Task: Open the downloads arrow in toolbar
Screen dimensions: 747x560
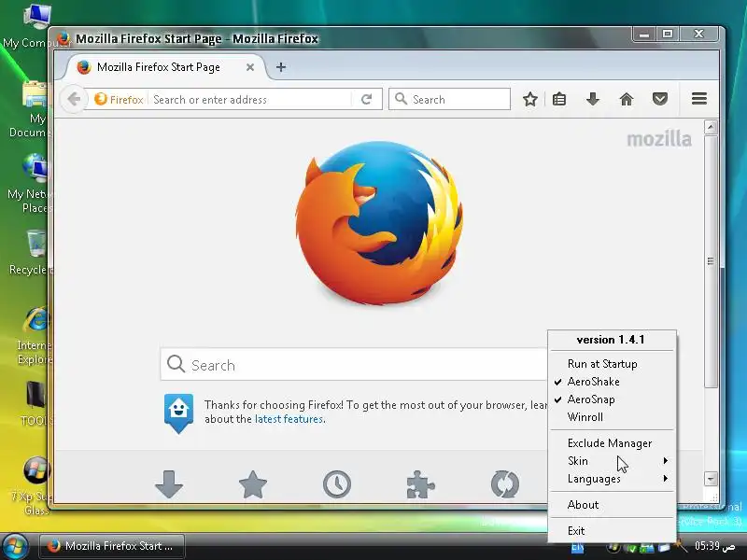Action: pyautogui.click(x=593, y=99)
